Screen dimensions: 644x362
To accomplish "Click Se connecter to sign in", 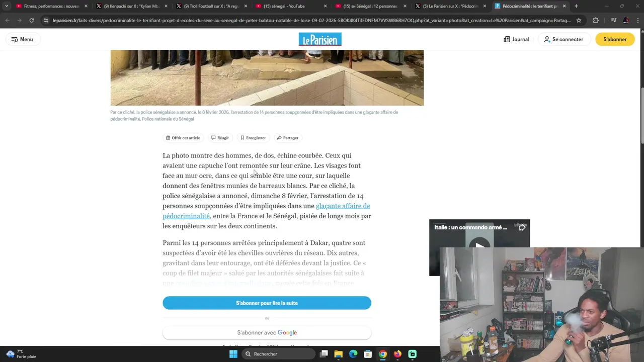I will [563, 39].
